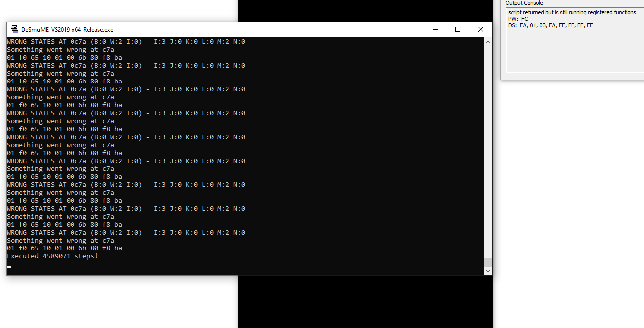
Task: Click the 'PW: FC' output line
Action: 518,19
